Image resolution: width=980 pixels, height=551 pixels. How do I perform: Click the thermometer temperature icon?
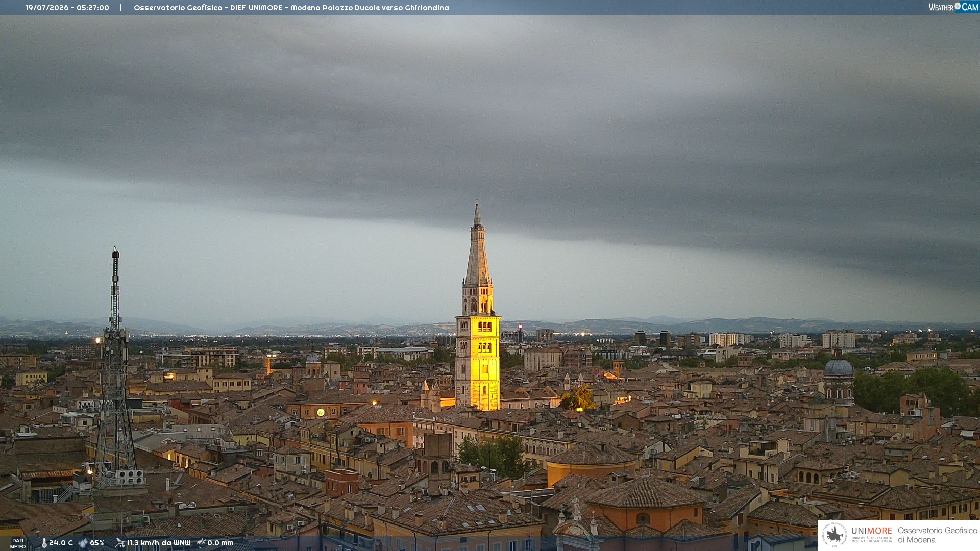pyautogui.click(x=44, y=543)
